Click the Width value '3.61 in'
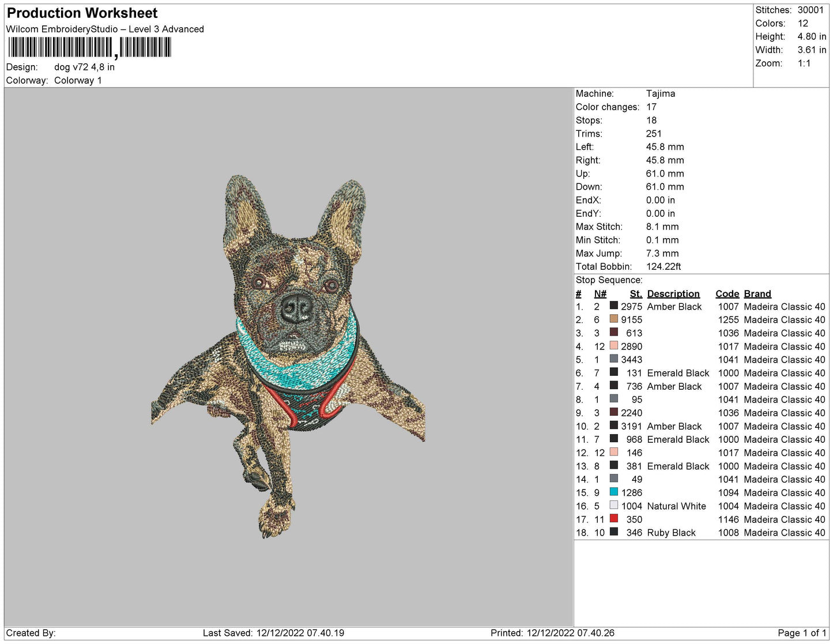The image size is (833, 644). [812, 50]
